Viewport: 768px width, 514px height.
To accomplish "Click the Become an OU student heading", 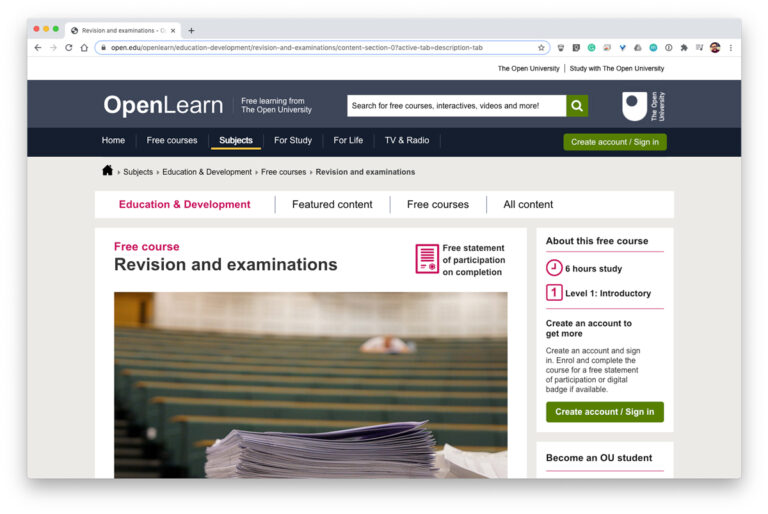I will pyautogui.click(x=599, y=458).
